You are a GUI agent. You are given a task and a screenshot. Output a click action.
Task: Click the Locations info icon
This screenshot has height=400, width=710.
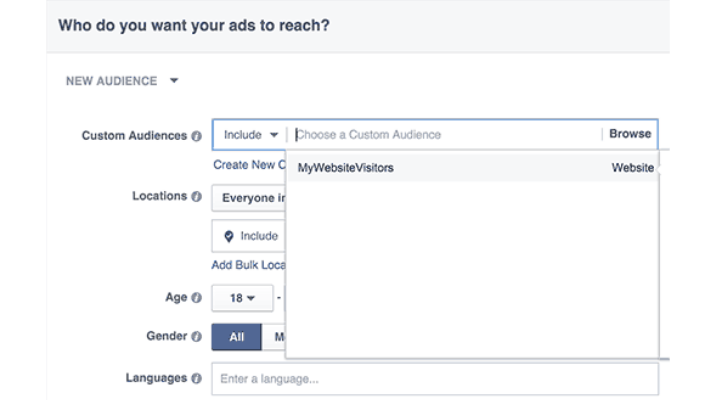click(197, 197)
